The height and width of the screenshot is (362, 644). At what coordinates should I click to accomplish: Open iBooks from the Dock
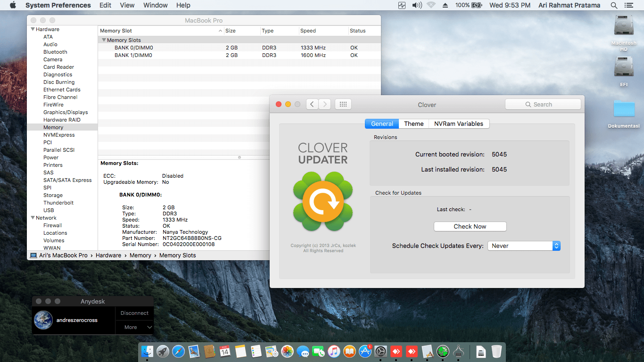349,351
